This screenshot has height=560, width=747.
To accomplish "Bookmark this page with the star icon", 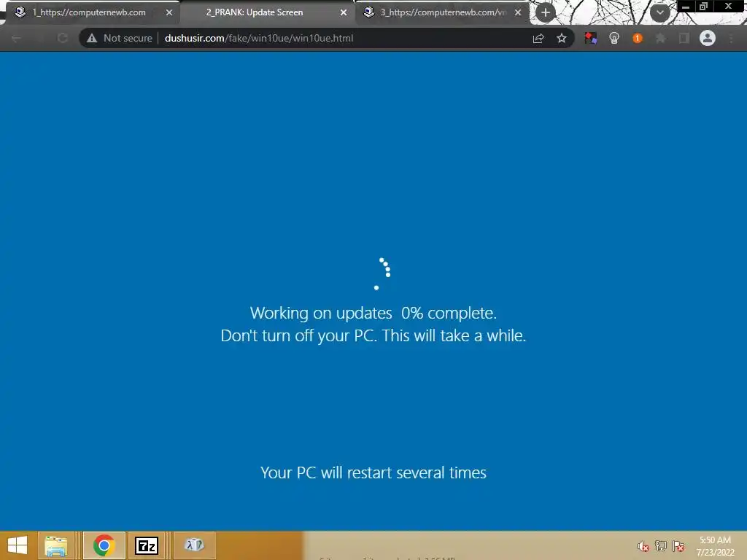I will point(562,38).
